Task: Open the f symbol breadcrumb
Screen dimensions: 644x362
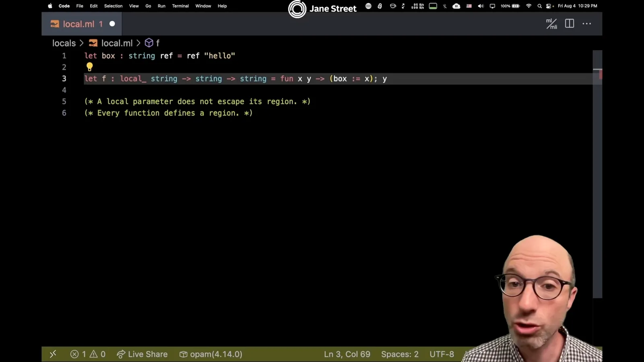Action: click(x=153, y=43)
